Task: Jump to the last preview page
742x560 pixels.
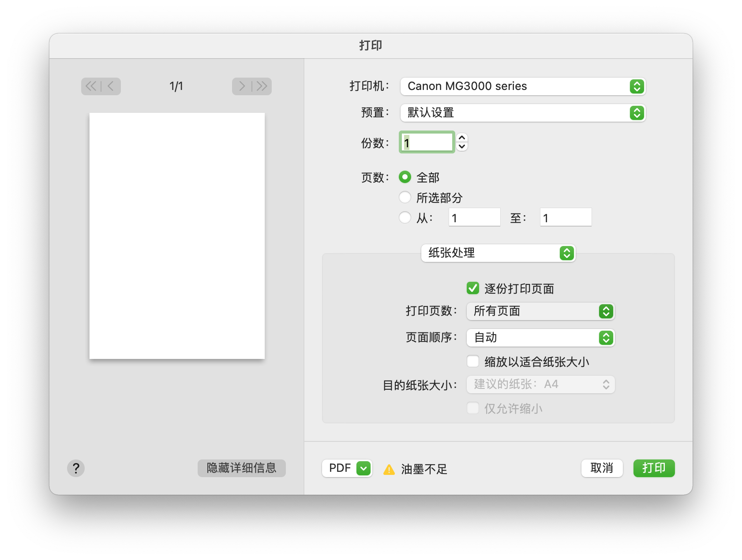Action: tap(262, 86)
